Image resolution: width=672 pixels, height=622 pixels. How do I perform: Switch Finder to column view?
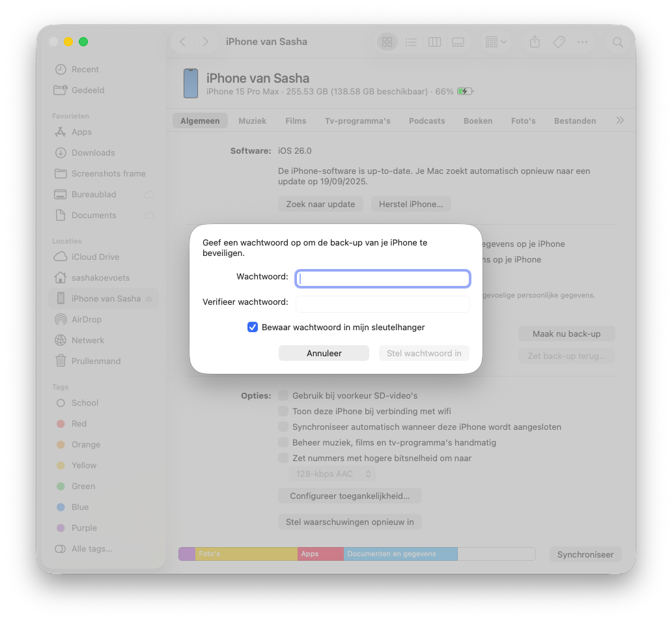[x=434, y=42]
